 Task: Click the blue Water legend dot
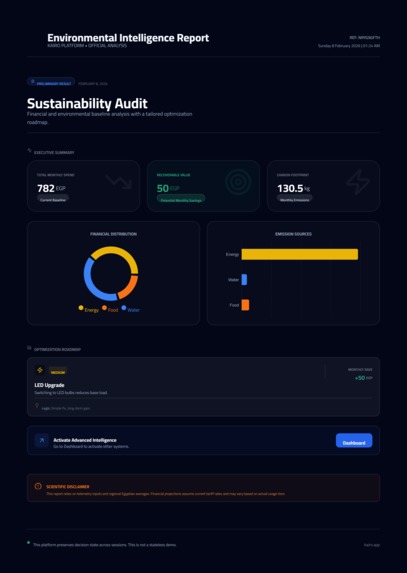tap(124, 308)
